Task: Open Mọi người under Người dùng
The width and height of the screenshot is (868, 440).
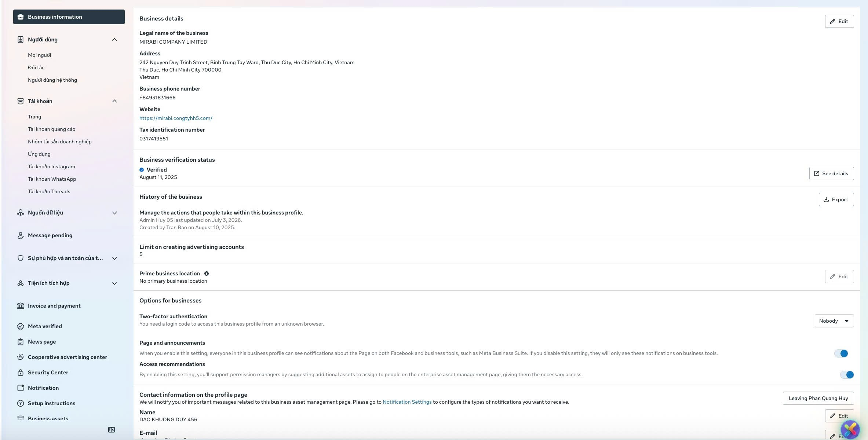Action: [40, 55]
